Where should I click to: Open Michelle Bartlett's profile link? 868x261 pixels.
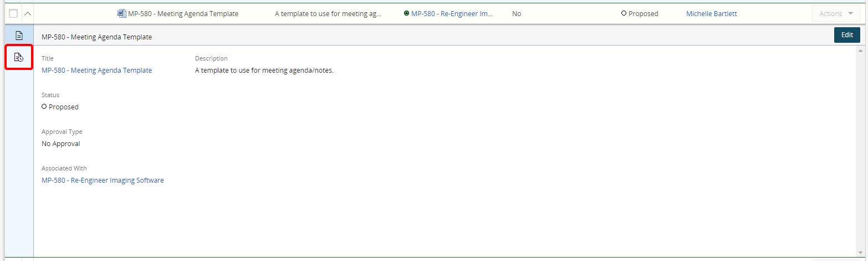711,13
